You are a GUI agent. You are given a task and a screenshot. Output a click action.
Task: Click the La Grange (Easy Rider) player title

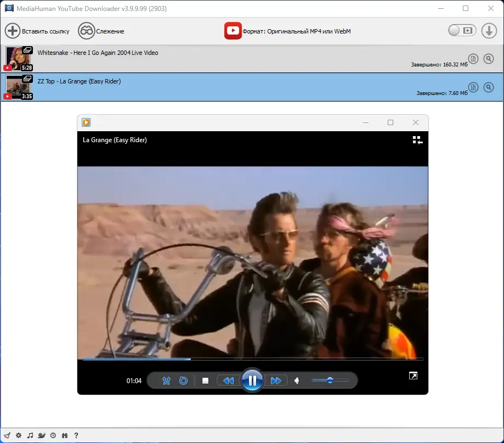[115, 140]
